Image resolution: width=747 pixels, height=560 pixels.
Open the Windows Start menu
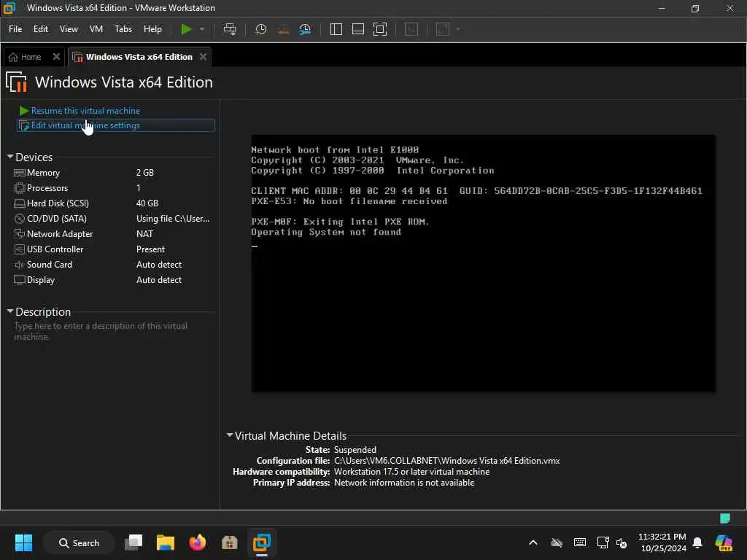[x=23, y=542]
